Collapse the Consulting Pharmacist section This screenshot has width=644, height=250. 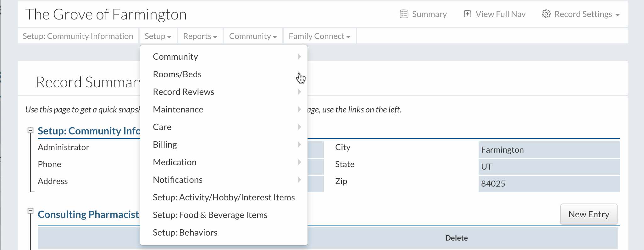[x=31, y=211]
